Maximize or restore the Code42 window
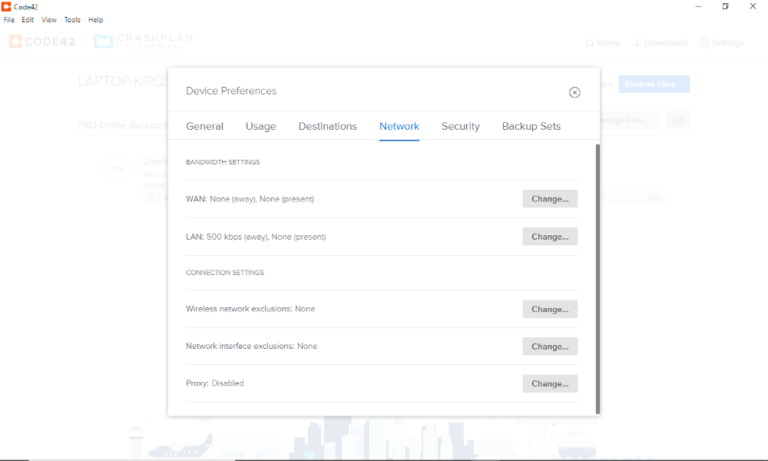Viewport: 768px width, 461px height. (x=725, y=6)
